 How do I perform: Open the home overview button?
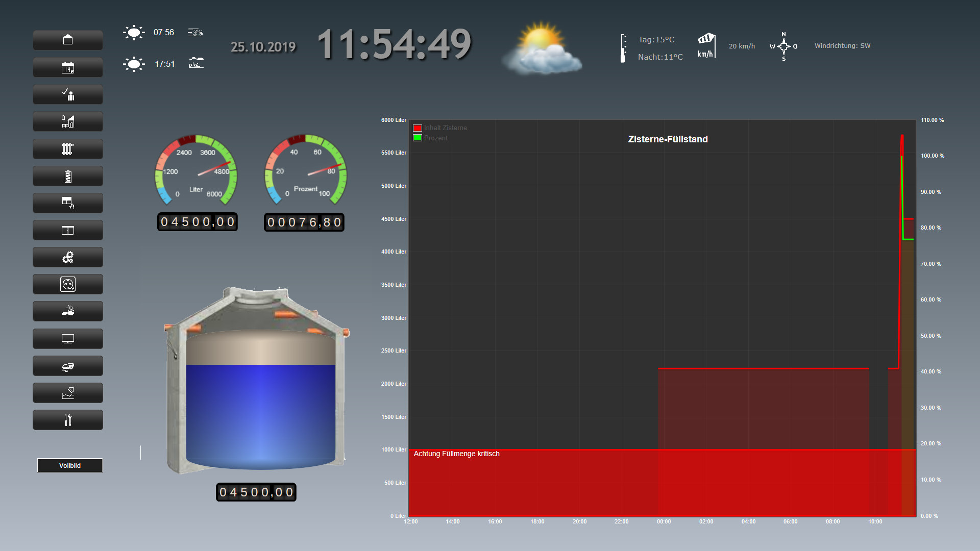68,40
